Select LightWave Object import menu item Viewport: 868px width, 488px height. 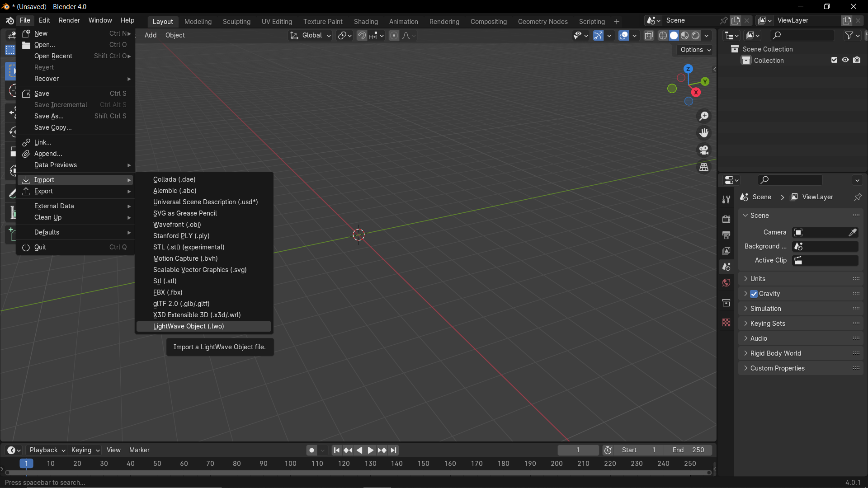[189, 326]
